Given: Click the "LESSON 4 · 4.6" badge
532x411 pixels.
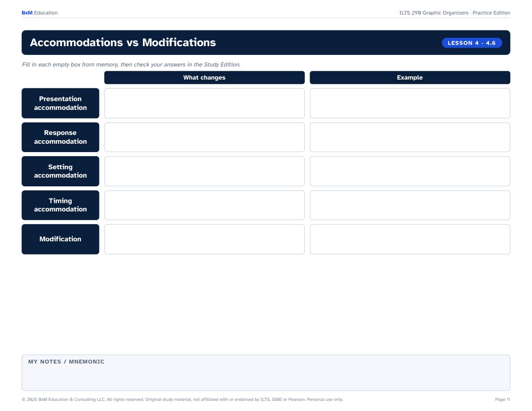Looking at the screenshot, I should click(x=472, y=43).
